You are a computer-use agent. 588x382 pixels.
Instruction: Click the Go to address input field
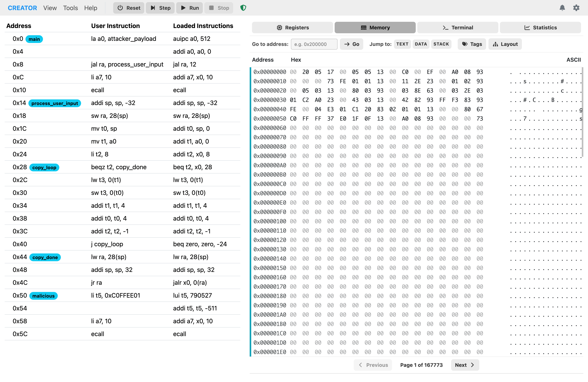click(x=314, y=44)
